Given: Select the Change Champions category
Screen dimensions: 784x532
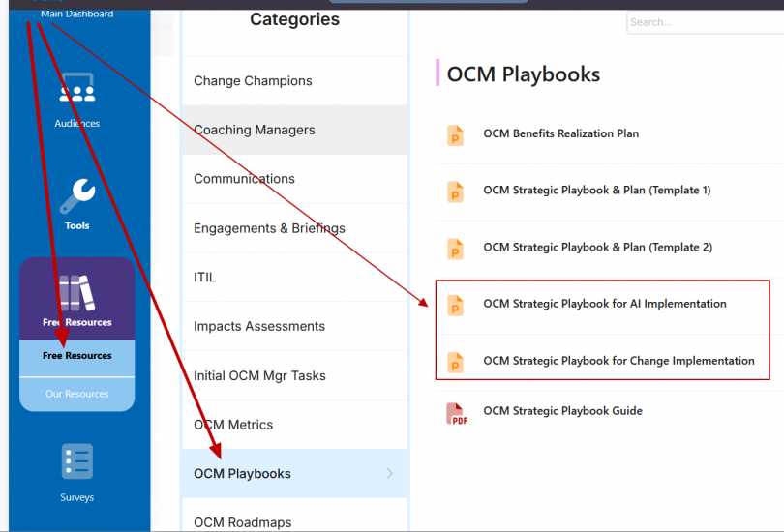Looking at the screenshot, I should click(253, 81).
